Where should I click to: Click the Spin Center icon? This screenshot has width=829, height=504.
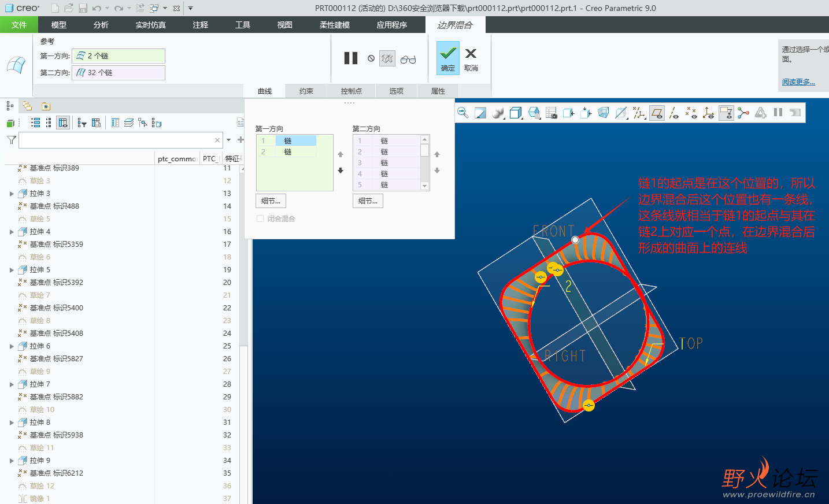click(743, 113)
